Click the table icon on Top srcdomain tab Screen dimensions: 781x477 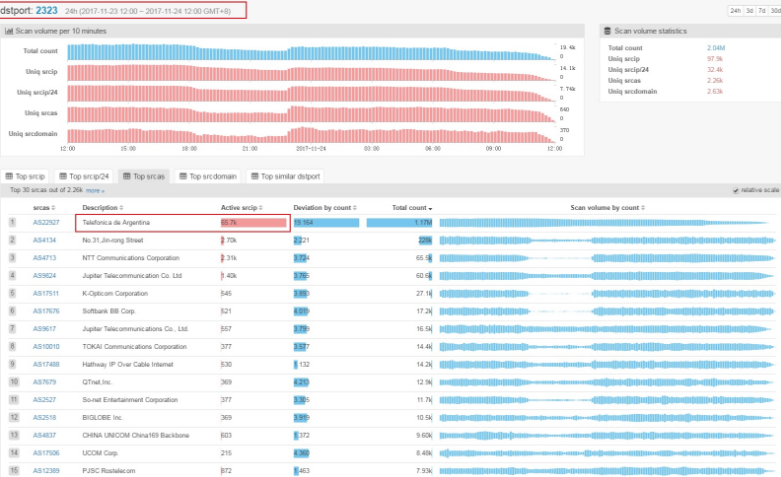pos(183,176)
